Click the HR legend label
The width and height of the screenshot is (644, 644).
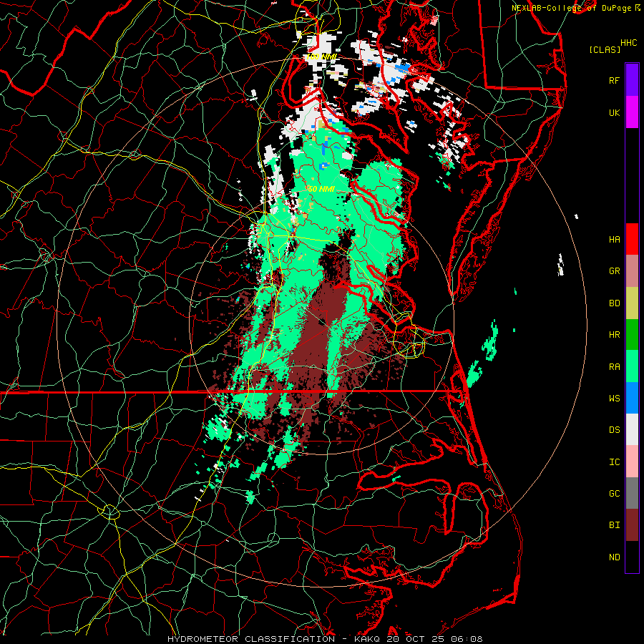(x=614, y=334)
